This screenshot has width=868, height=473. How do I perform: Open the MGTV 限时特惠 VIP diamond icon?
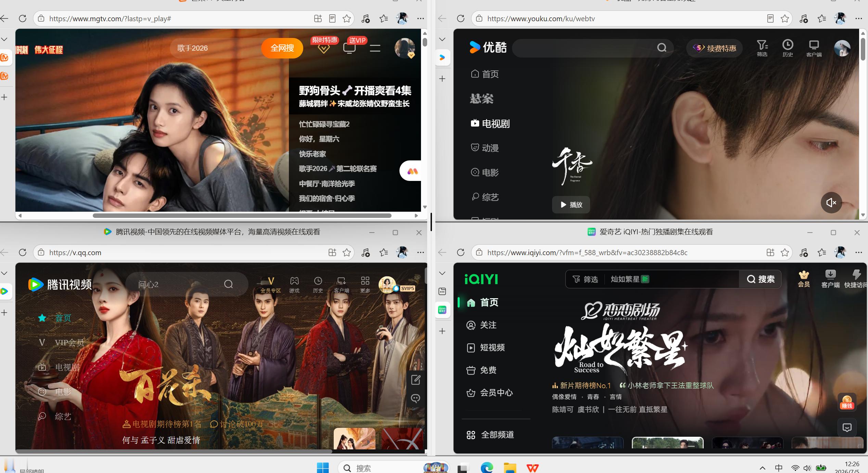coord(323,48)
